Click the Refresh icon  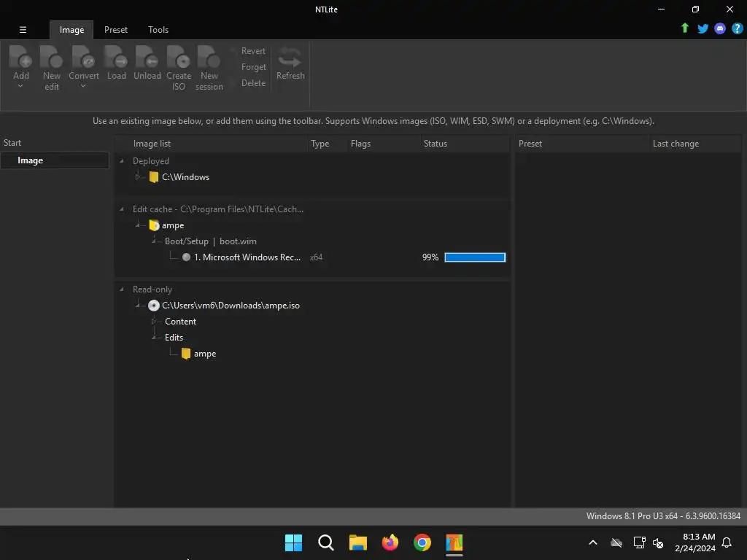(x=290, y=58)
